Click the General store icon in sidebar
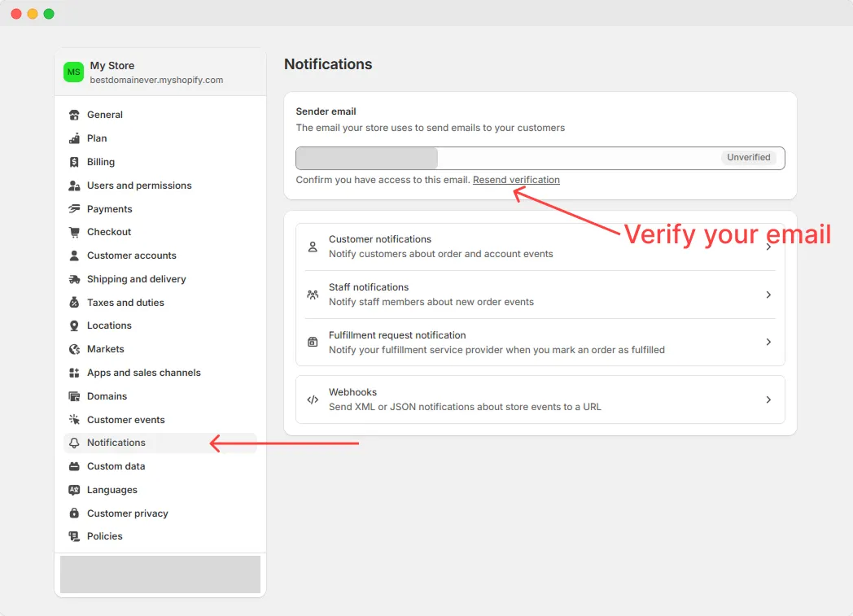Viewport: 853px width, 616px height. pyautogui.click(x=75, y=115)
